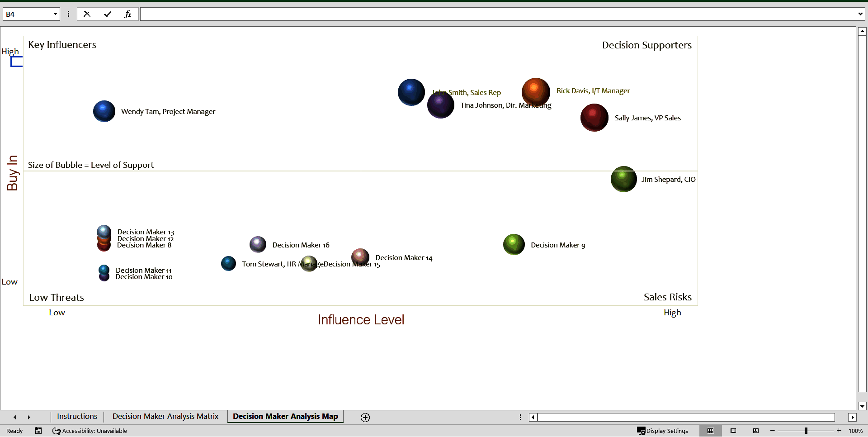Click Zoom In plus in status bar
The image size is (868, 437).
pyautogui.click(x=839, y=431)
